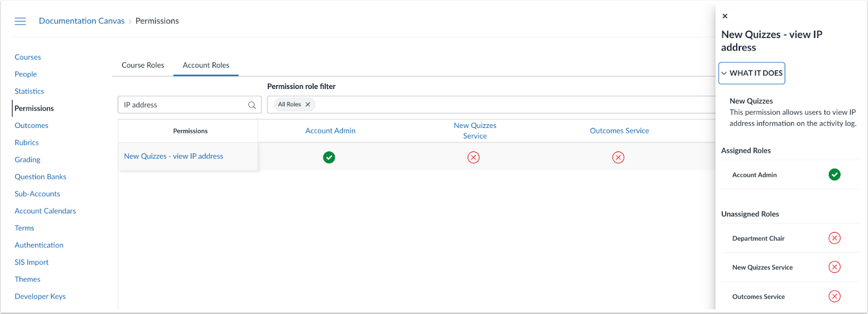Remove the All Roles filter tag

308,105
